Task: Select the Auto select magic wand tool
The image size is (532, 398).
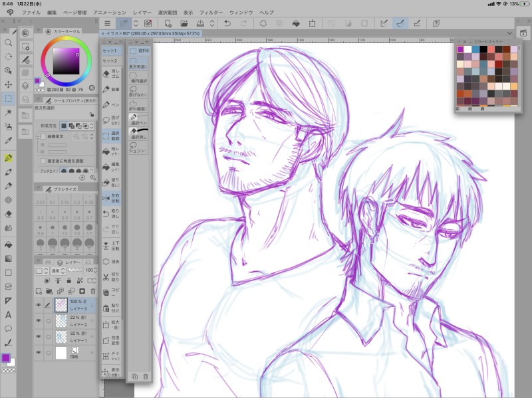Action: [9, 112]
